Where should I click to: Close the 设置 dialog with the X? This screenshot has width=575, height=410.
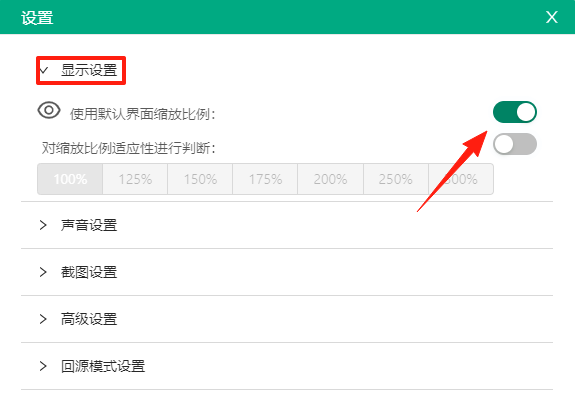tap(552, 17)
